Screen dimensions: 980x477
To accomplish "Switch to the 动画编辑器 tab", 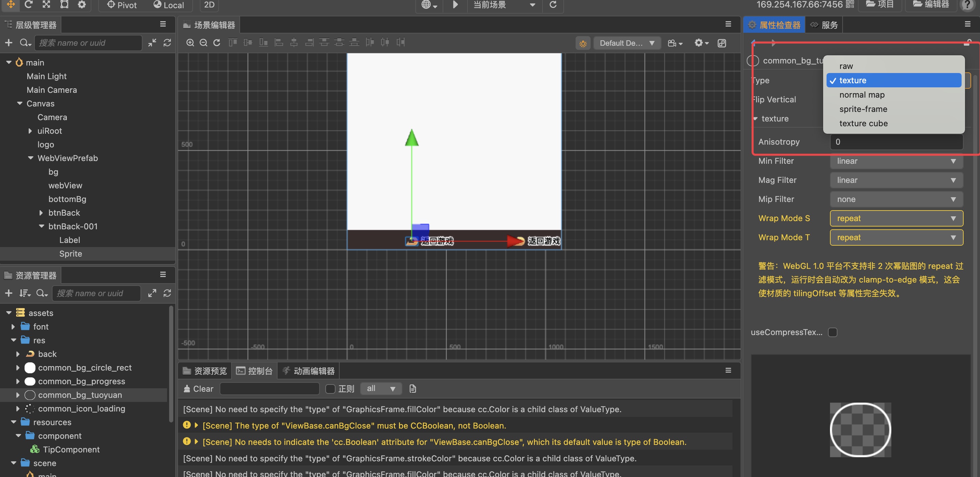I will [309, 371].
